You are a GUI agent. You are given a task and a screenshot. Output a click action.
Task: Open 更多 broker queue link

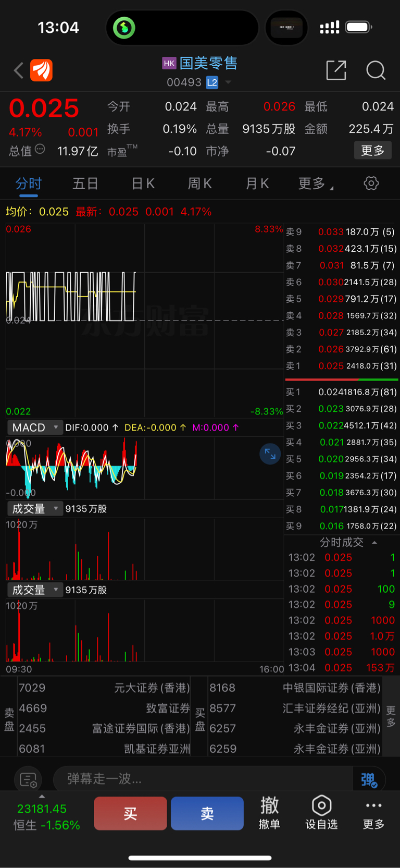click(x=391, y=717)
